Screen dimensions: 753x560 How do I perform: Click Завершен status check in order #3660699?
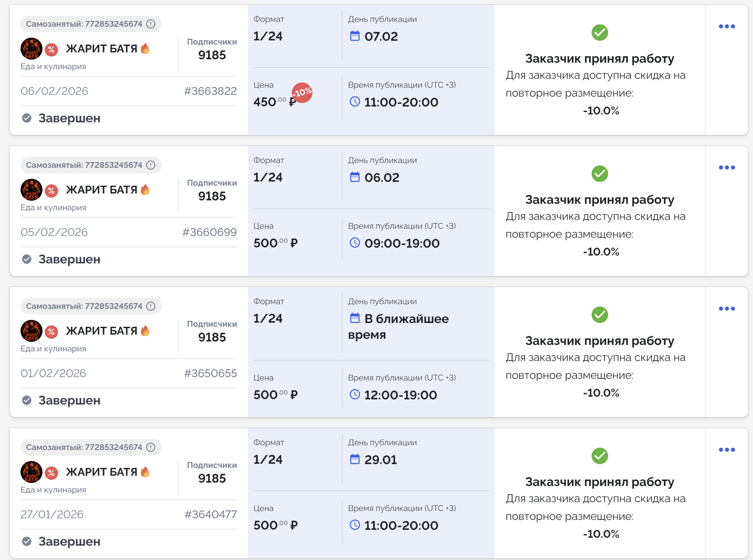point(27,259)
